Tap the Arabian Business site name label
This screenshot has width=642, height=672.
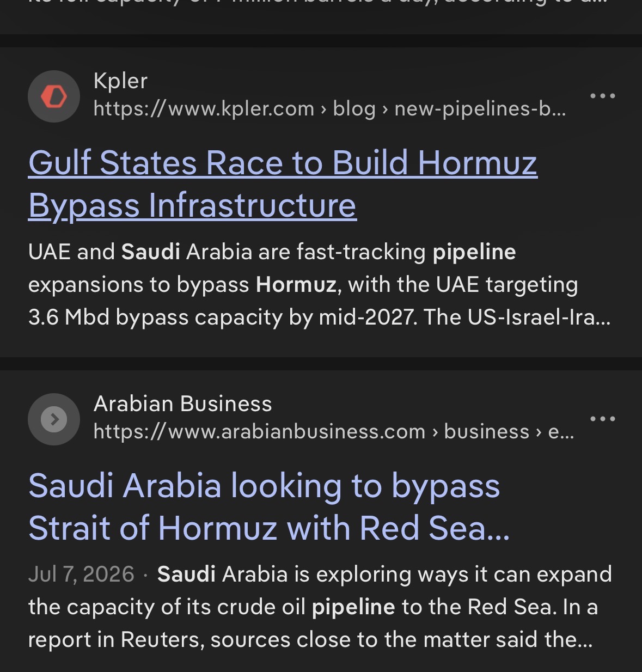[182, 404]
